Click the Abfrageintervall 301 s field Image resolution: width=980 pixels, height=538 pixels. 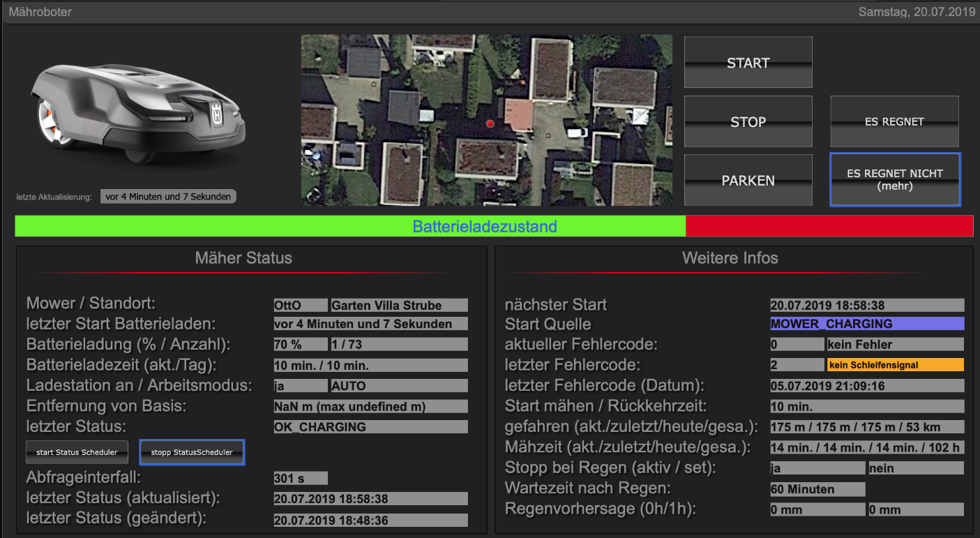(301, 479)
